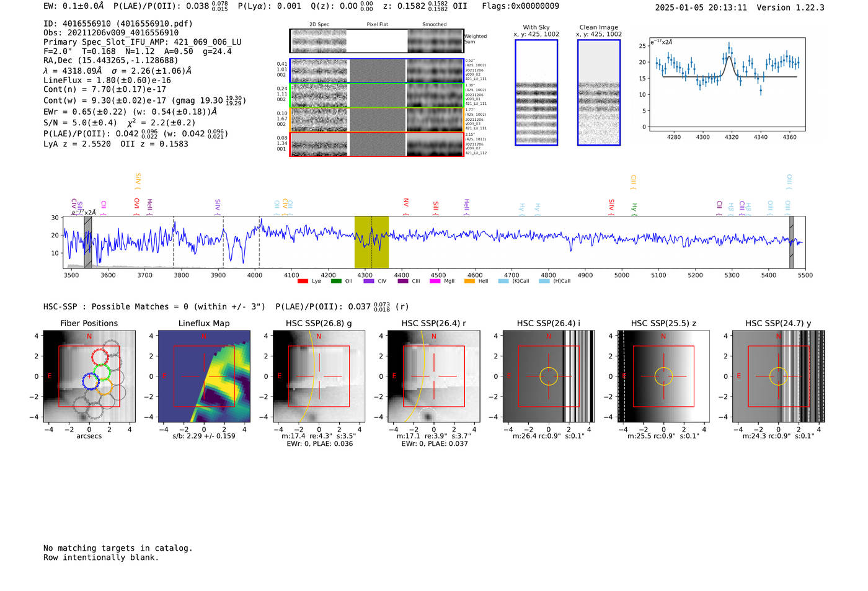Click the 'Pixel Flat' column header
The image size is (868, 591).
coord(377,25)
